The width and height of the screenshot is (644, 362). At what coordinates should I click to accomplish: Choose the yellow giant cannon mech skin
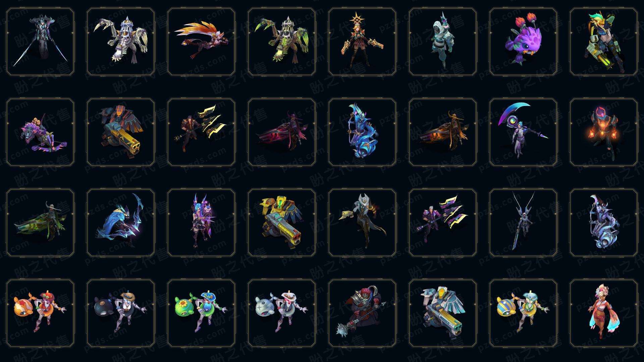pos(282,223)
